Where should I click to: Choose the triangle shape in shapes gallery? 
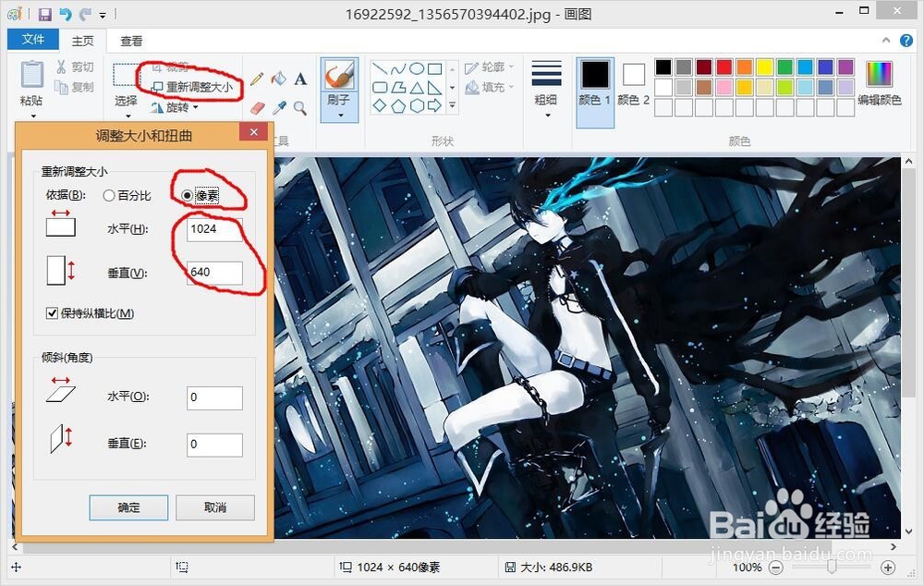pos(417,88)
